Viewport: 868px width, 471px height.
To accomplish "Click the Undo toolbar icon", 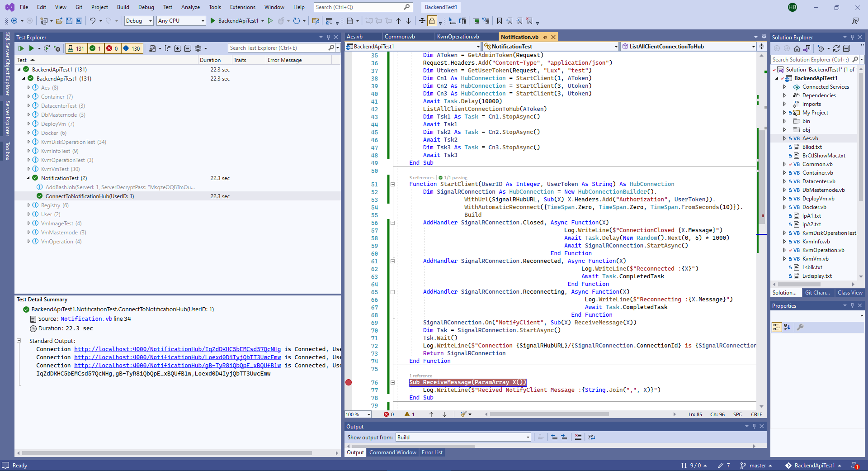I will pyautogui.click(x=92, y=21).
